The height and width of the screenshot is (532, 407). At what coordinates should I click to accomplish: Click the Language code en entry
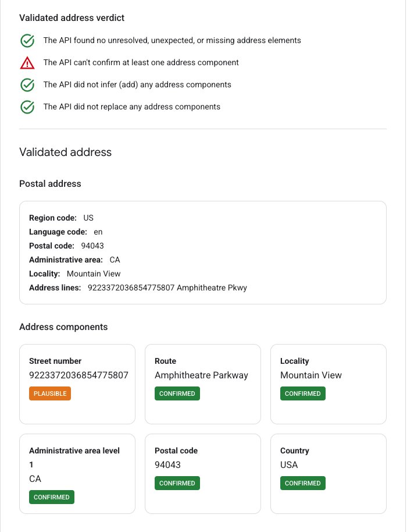pos(66,232)
